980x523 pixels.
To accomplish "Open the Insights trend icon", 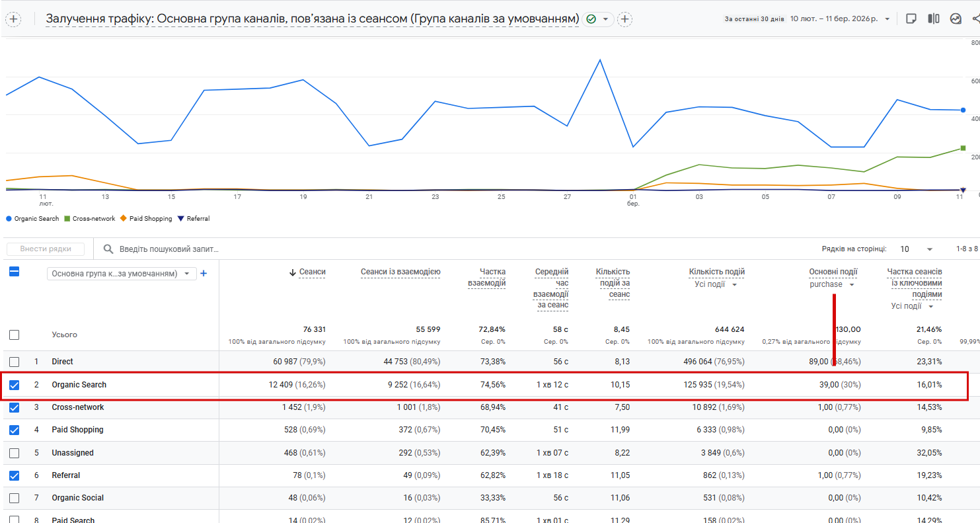I will 956,19.
